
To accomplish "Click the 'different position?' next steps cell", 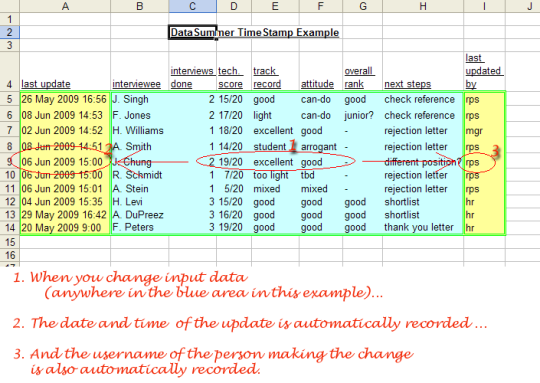I will (x=423, y=162).
